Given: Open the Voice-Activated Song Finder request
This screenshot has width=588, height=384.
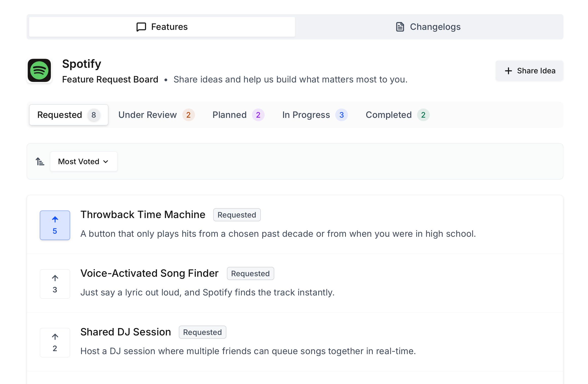Looking at the screenshot, I should click(149, 273).
